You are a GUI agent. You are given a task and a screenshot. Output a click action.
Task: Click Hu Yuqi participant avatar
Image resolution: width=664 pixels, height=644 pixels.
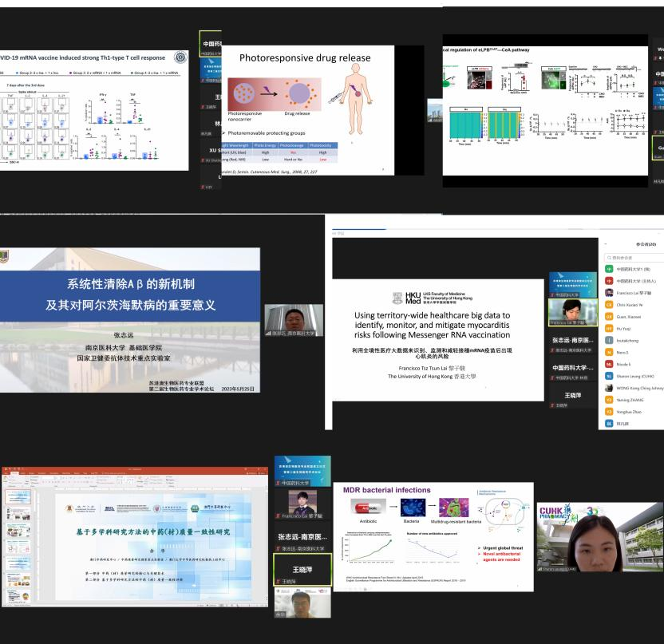click(x=609, y=329)
